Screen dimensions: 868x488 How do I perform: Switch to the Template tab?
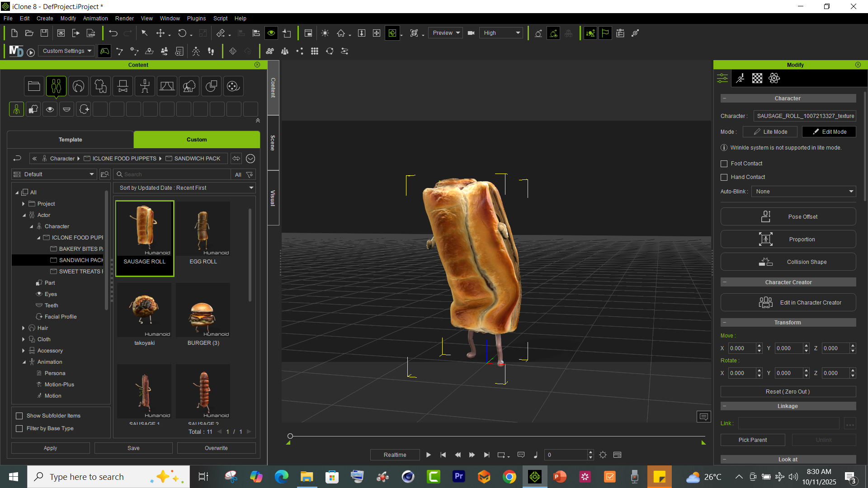coord(71,140)
